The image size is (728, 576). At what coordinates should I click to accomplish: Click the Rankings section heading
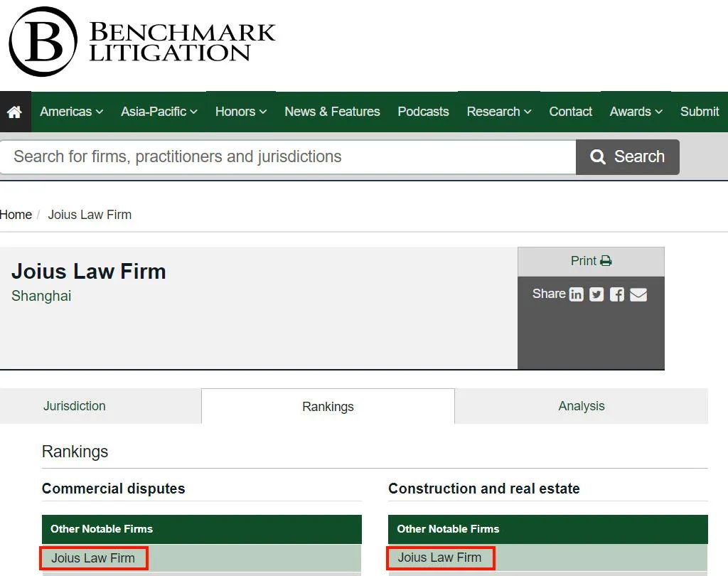(75, 452)
